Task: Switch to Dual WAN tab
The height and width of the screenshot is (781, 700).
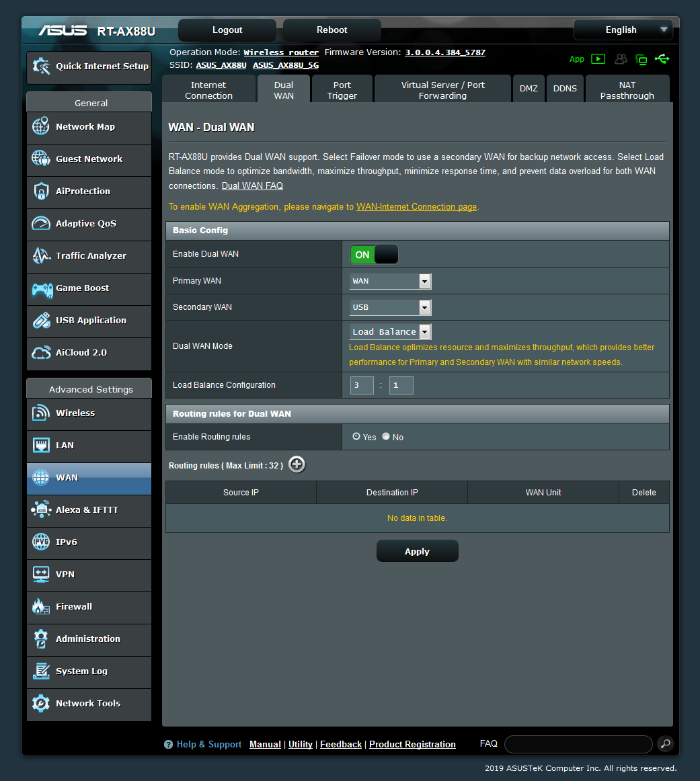Action: pyautogui.click(x=284, y=90)
